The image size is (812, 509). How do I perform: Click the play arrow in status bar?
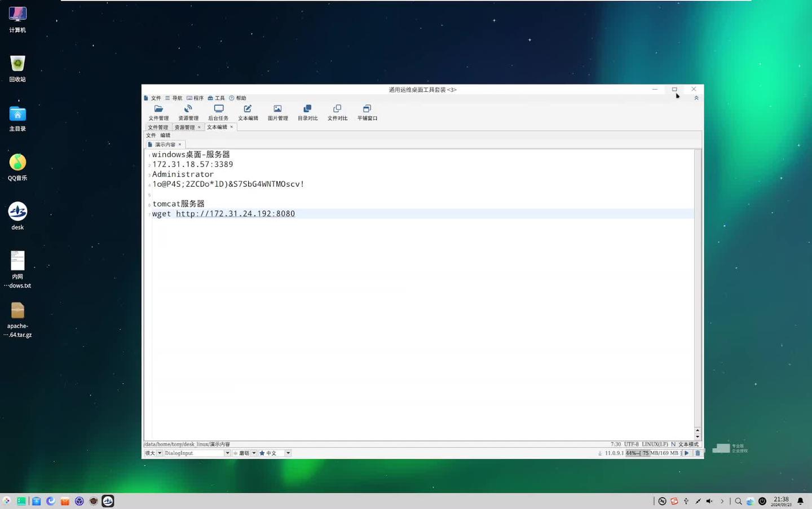686,453
